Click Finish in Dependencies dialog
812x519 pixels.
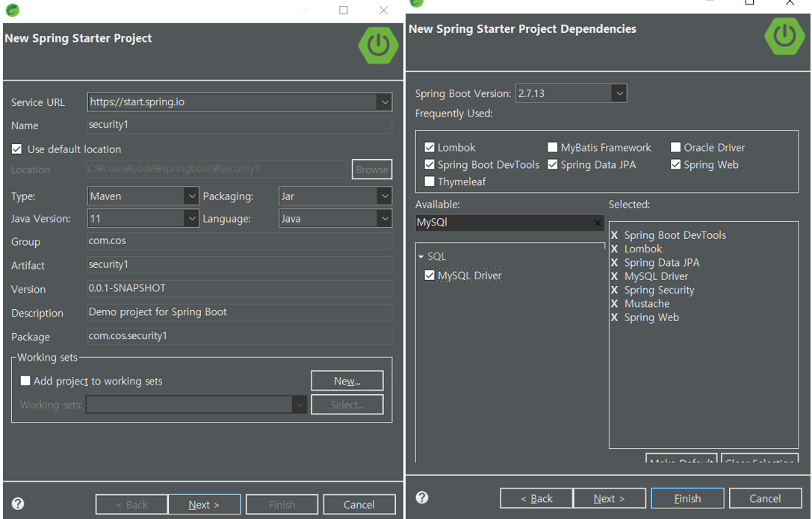point(687,498)
